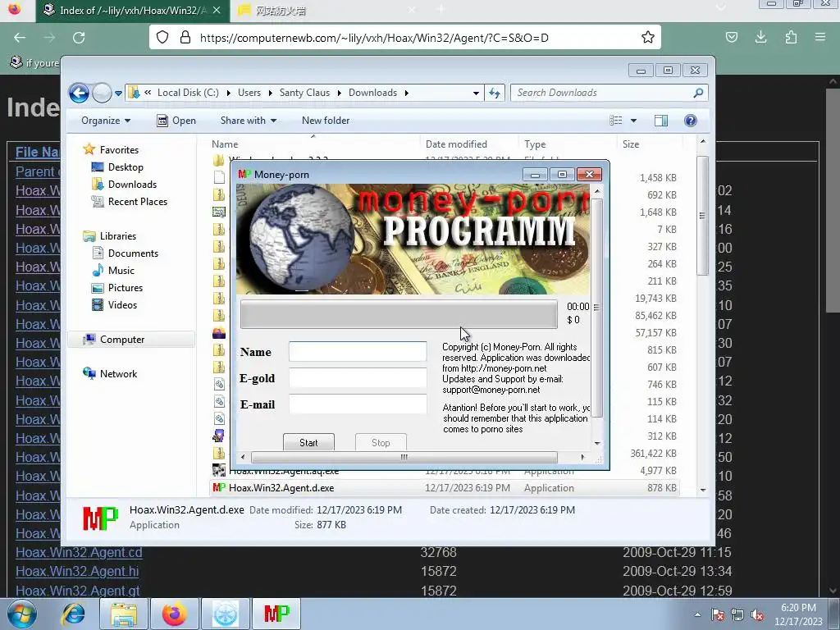
Task: Toggle the preview pane icon
Action: (661, 121)
